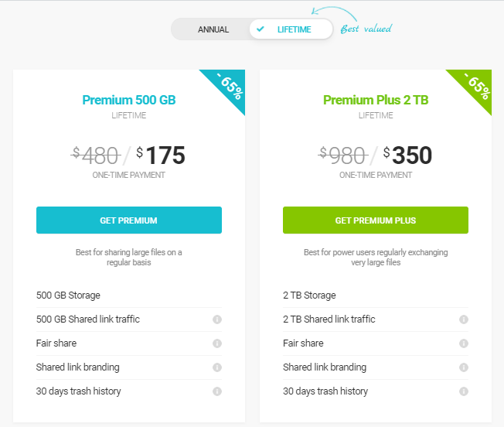Open info icon for Premium 30 days trash history
The height and width of the screenshot is (427, 504).
point(217,391)
